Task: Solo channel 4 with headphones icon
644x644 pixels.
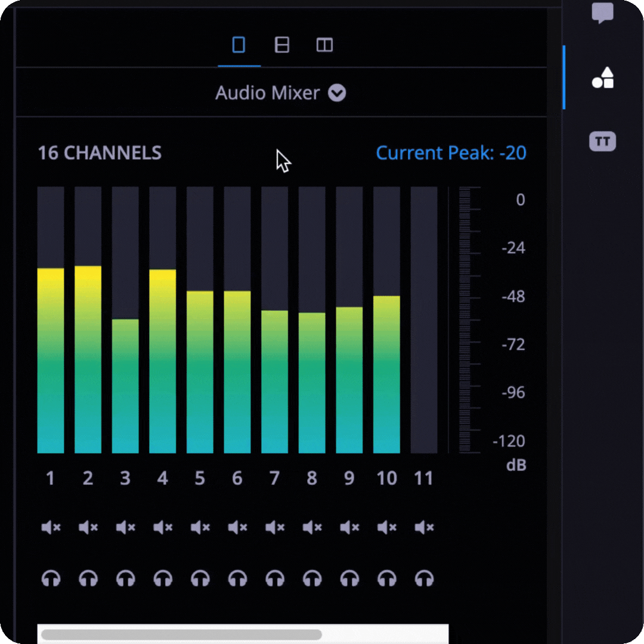Action: (x=163, y=578)
